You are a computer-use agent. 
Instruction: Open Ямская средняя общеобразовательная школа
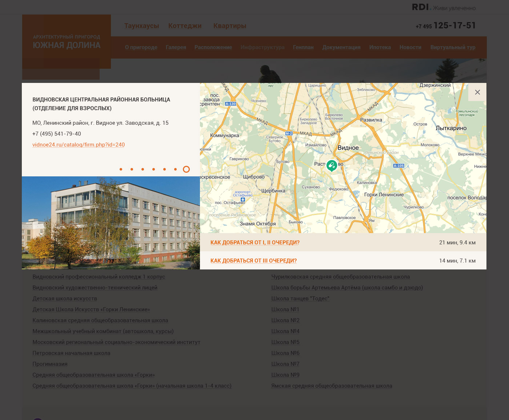pos(332,386)
